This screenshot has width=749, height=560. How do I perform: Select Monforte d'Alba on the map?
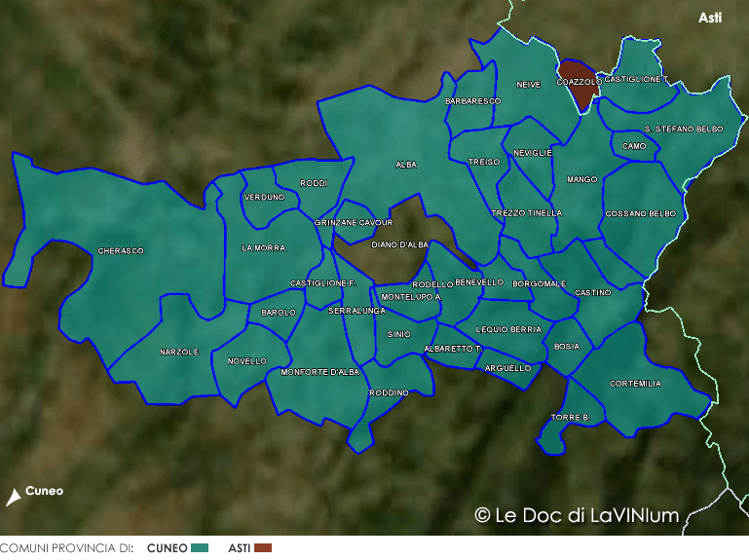[x=319, y=372]
